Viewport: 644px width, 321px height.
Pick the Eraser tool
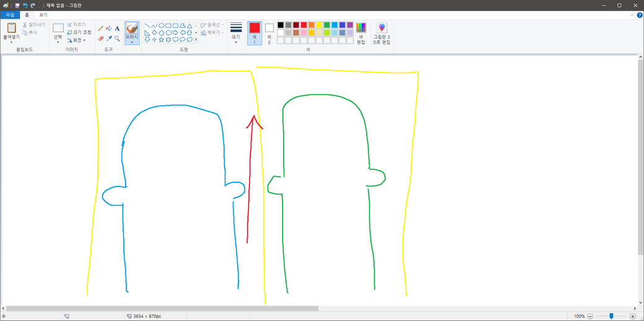pyautogui.click(x=101, y=38)
